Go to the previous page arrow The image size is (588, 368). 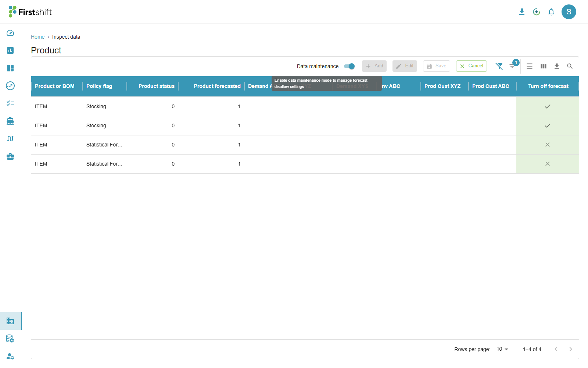click(556, 349)
